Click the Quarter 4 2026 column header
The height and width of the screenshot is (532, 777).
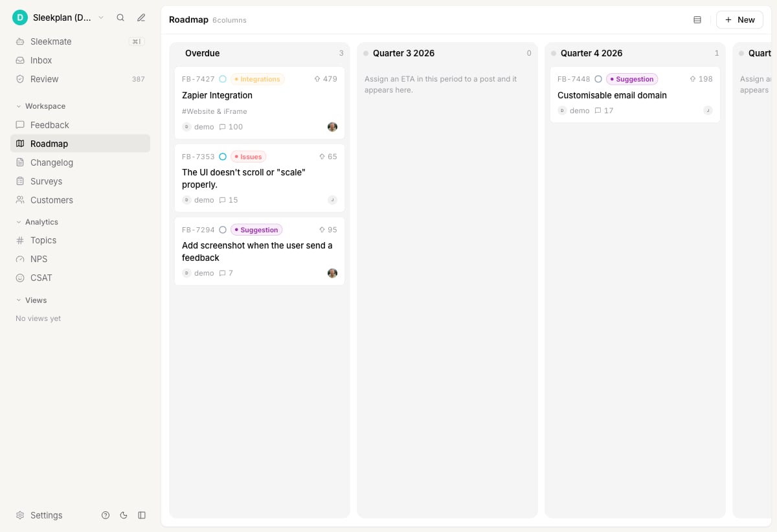coord(591,53)
